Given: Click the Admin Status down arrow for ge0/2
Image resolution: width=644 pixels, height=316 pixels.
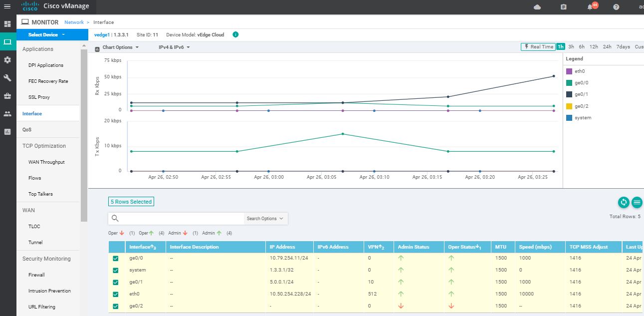Looking at the screenshot, I should (401, 306).
